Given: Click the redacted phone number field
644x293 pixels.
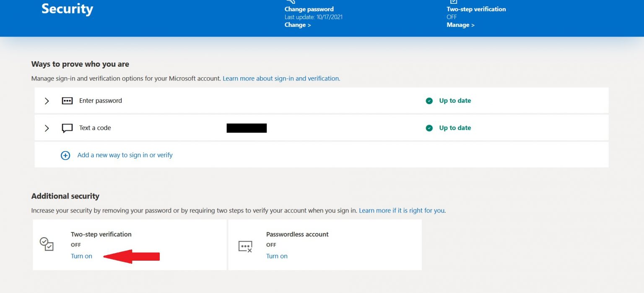Looking at the screenshot, I should point(247,128).
